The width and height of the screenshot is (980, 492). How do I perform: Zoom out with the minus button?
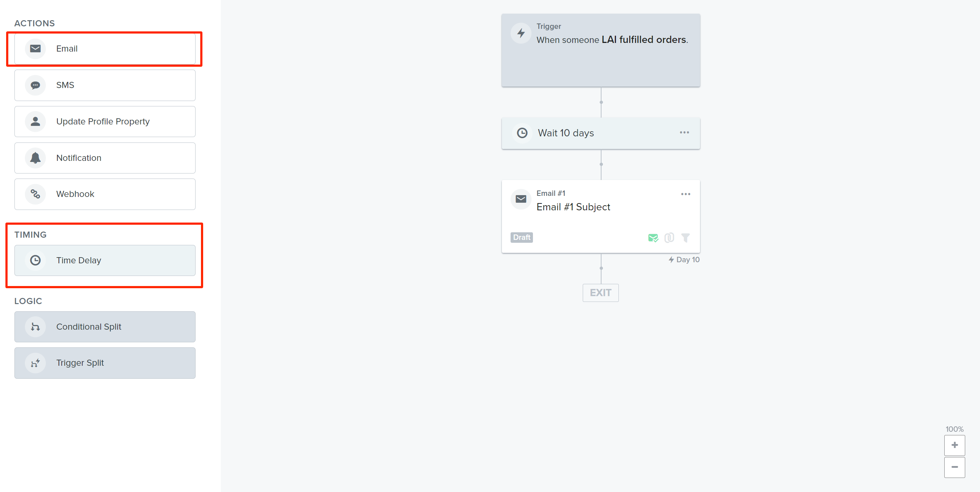click(954, 467)
